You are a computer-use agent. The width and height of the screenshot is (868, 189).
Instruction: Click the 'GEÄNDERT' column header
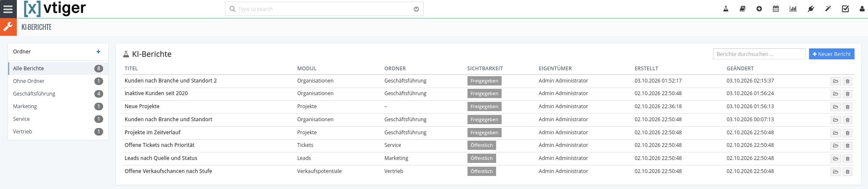click(x=740, y=68)
